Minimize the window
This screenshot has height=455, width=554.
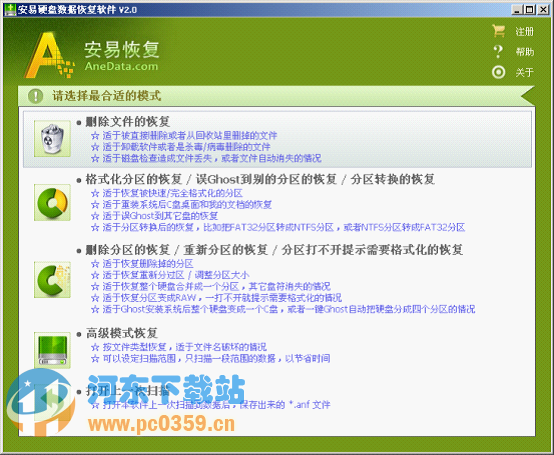pos(517,10)
